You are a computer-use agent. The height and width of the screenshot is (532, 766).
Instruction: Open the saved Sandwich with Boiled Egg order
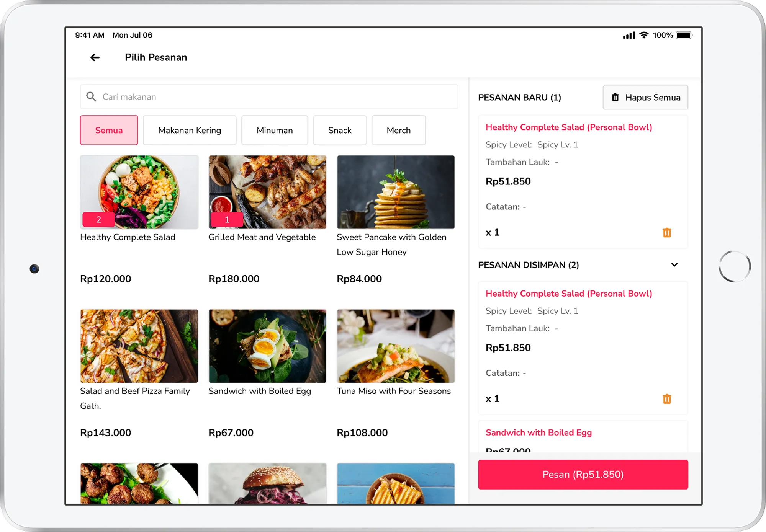pyautogui.click(x=583, y=437)
